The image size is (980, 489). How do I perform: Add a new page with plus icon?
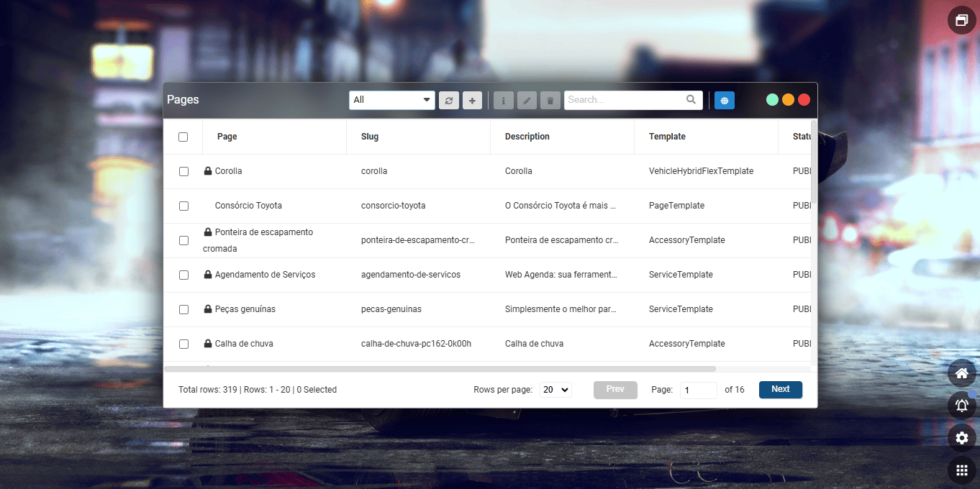pyautogui.click(x=472, y=101)
